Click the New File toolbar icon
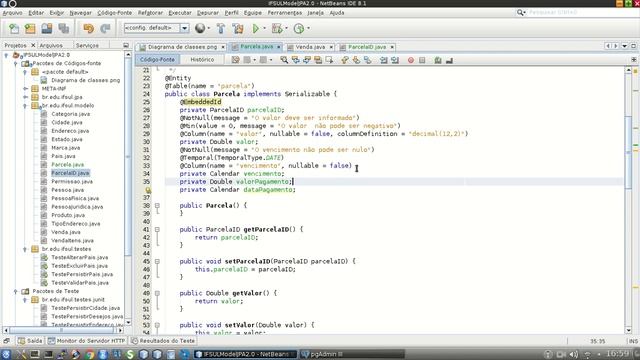Screen dimensions: 640x360 click(14, 28)
